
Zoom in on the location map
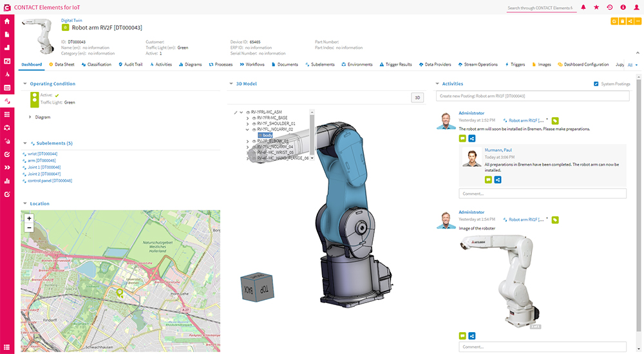[29, 219]
